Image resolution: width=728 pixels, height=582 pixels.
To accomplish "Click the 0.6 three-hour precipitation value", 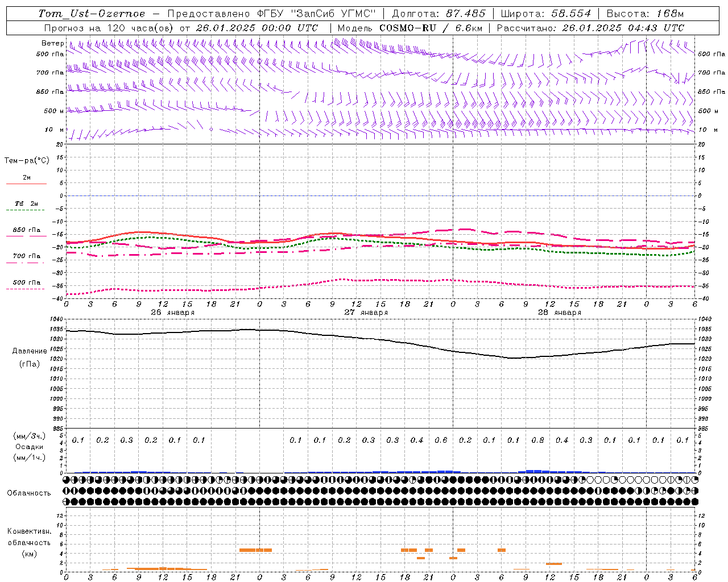I will tap(441, 440).
